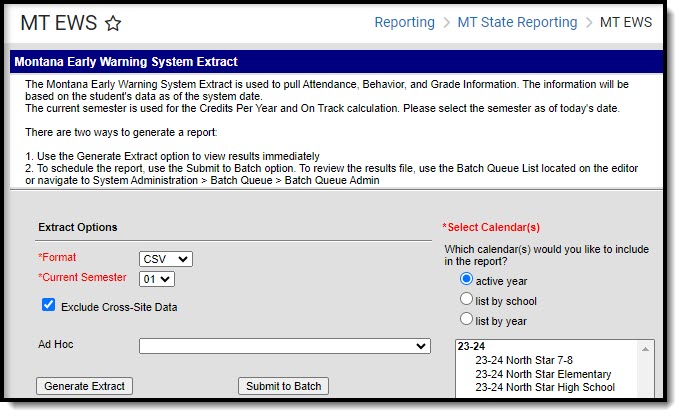Select 23-24 North Star Elementary calendar

(543, 374)
